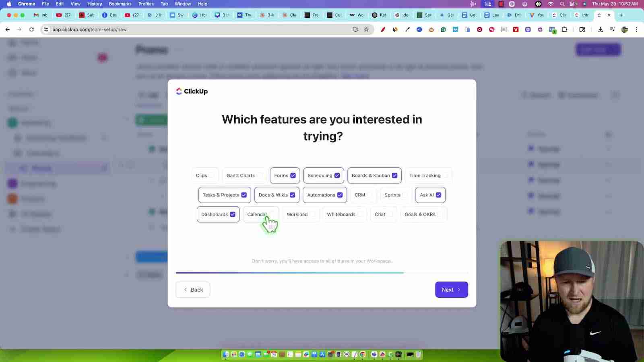This screenshot has height=362, width=644.
Task: Click the setup progress bar
Action: point(322,273)
